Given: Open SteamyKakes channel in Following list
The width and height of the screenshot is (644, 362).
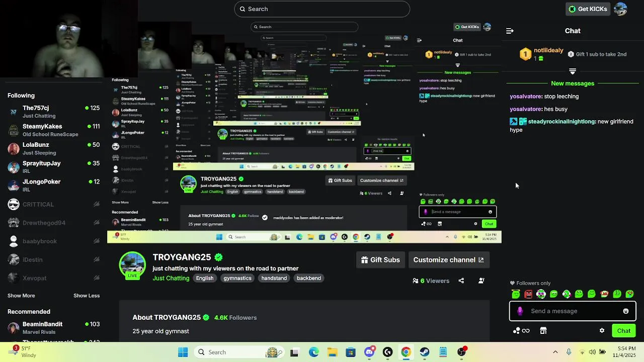Looking at the screenshot, I should click(x=53, y=130).
